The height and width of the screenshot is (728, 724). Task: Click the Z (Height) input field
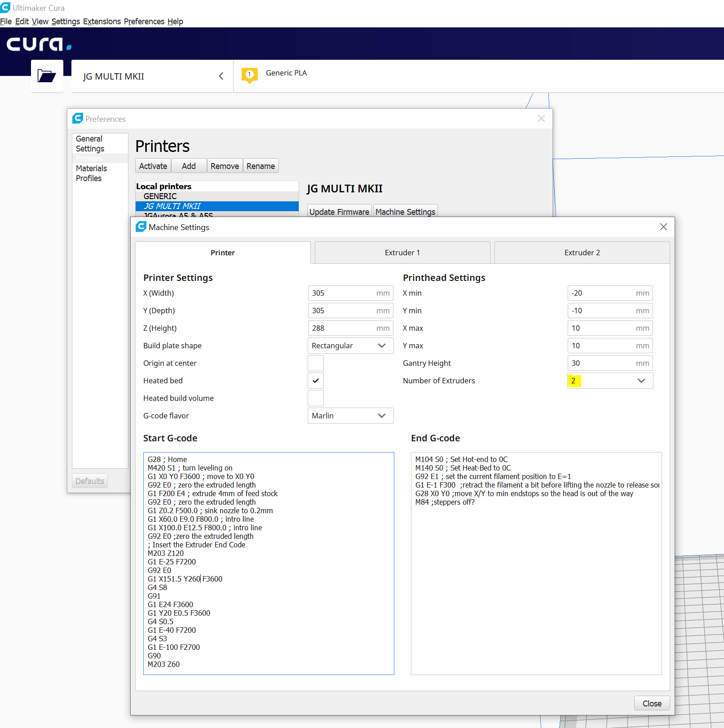tap(350, 328)
